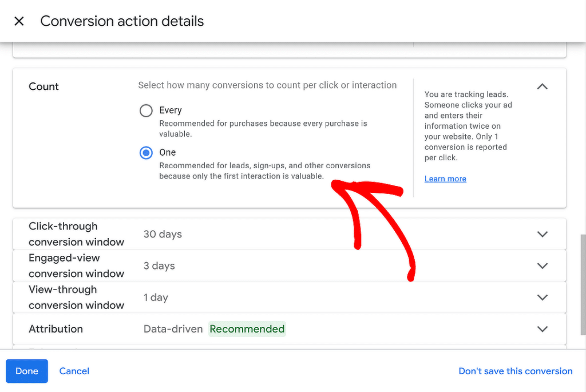Screen dimensions: 586x392
Task: Click the Recommended badge next to Data-driven
Action: coord(247,329)
